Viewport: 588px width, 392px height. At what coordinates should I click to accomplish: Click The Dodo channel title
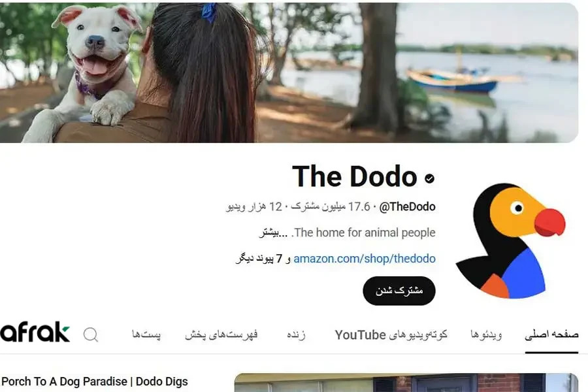coord(354,176)
